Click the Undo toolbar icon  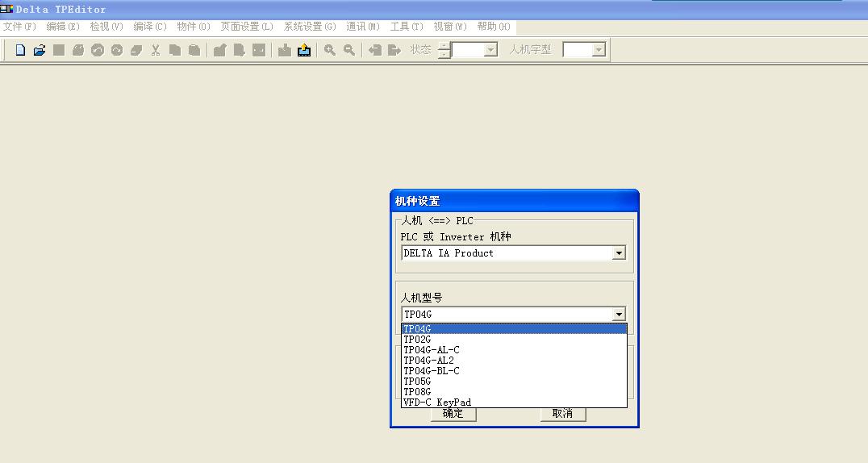coord(98,50)
